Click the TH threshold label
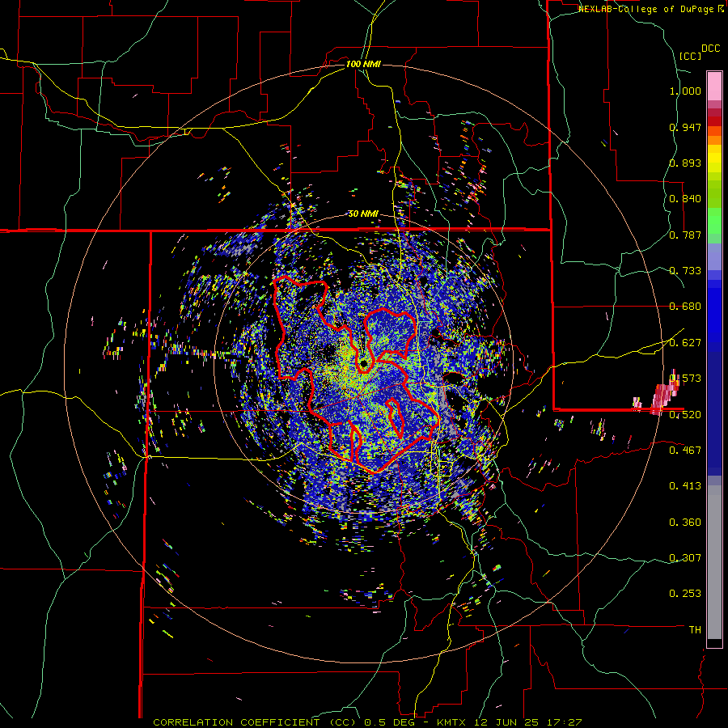The width and height of the screenshot is (728, 728). pos(695,629)
